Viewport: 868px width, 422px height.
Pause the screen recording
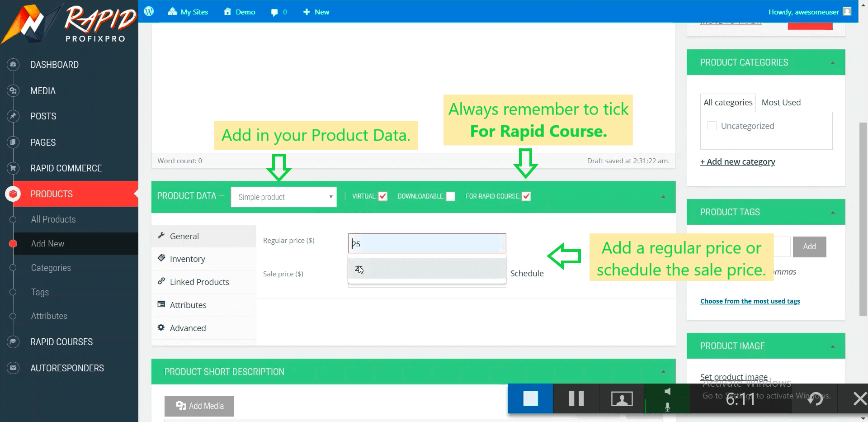576,398
